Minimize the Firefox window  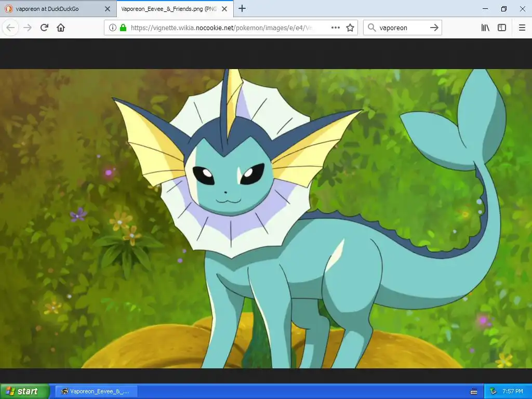point(485,8)
